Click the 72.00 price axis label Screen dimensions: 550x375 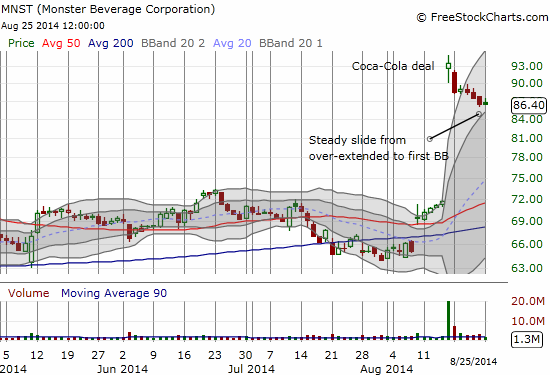coord(527,199)
